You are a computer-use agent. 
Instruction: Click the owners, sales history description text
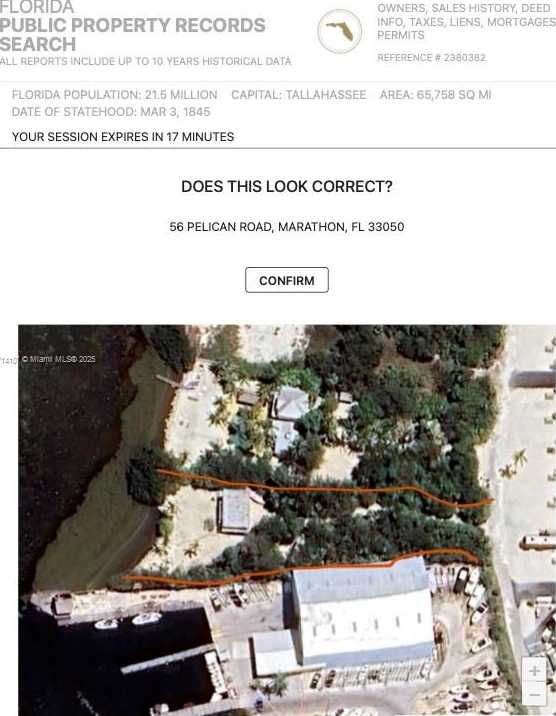466,21
